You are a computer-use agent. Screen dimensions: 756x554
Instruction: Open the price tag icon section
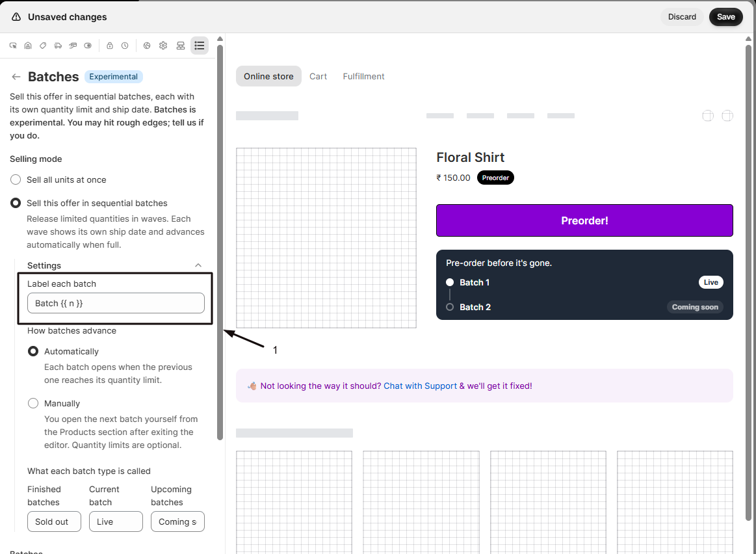pos(43,46)
